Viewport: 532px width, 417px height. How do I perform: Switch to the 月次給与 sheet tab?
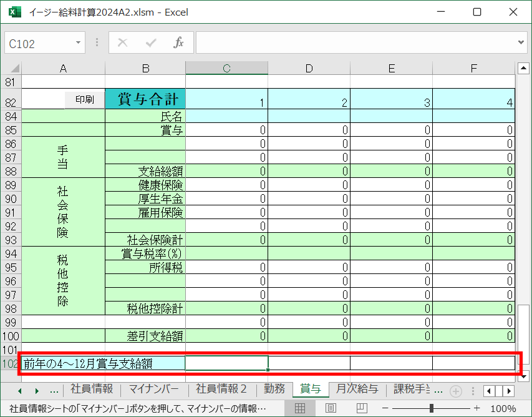pos(357,389)
